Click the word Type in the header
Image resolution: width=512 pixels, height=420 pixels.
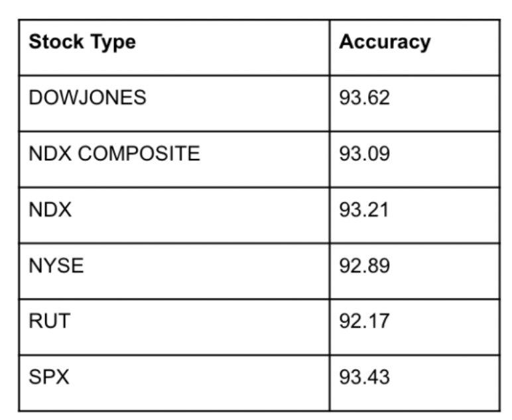pyautogui.click(x=111, y=42)
